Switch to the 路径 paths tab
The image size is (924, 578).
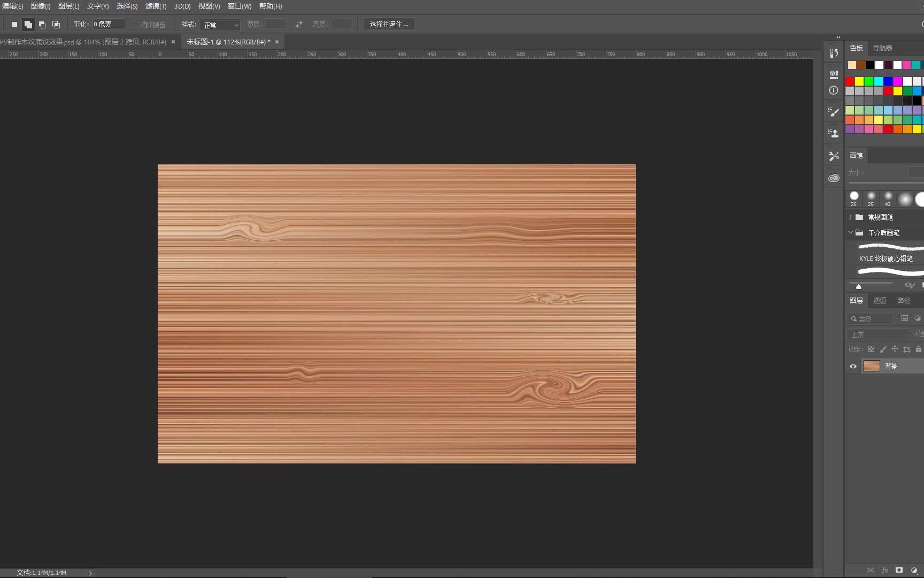pyautogui.click(x=904, y=301)
